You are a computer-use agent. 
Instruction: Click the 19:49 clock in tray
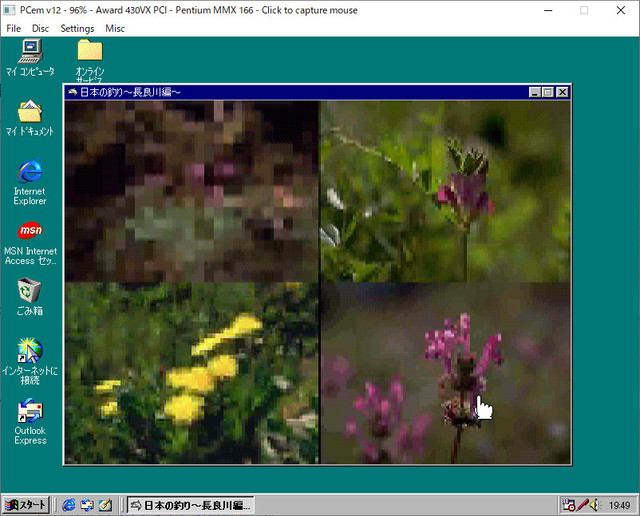pyautogui.click(x=620, y=506)
